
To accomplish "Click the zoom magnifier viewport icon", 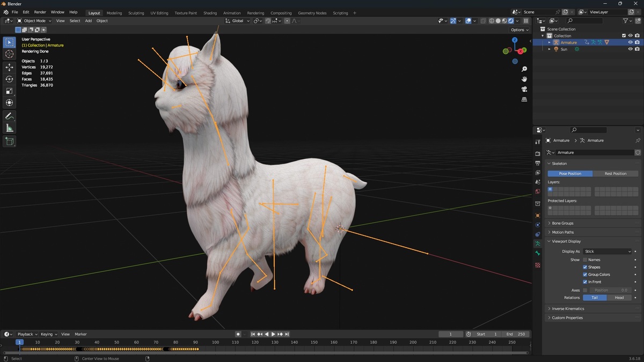I will pos(524,69).
